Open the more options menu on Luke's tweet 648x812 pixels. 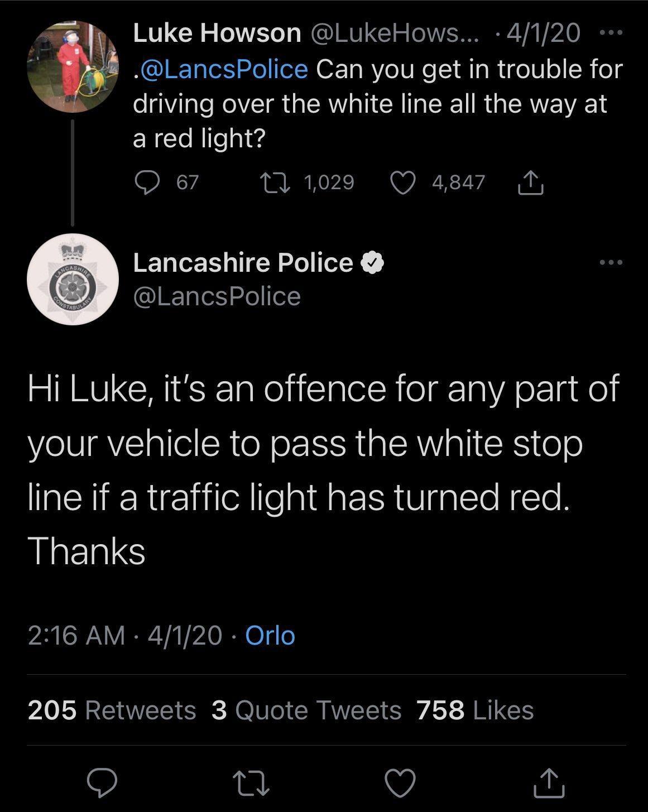(x=612, y=33)
